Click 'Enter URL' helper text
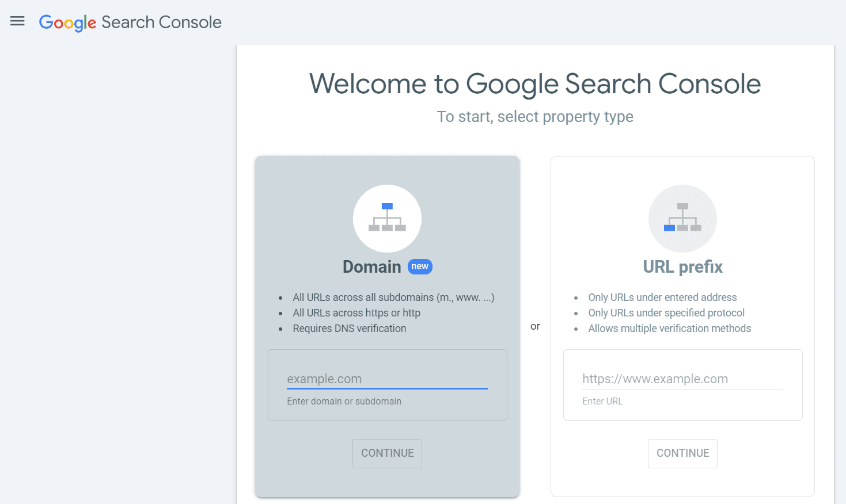 602,402
